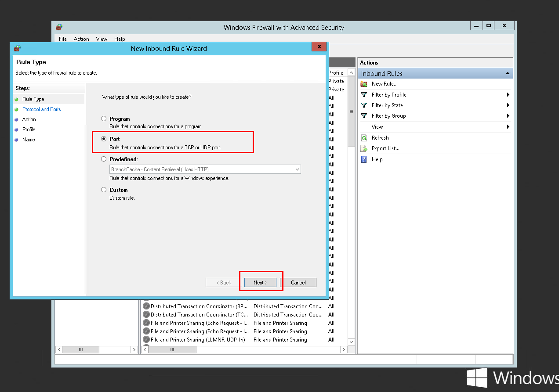Open the Action menu
Screen dimensions: 559x392
click(81, 39)
